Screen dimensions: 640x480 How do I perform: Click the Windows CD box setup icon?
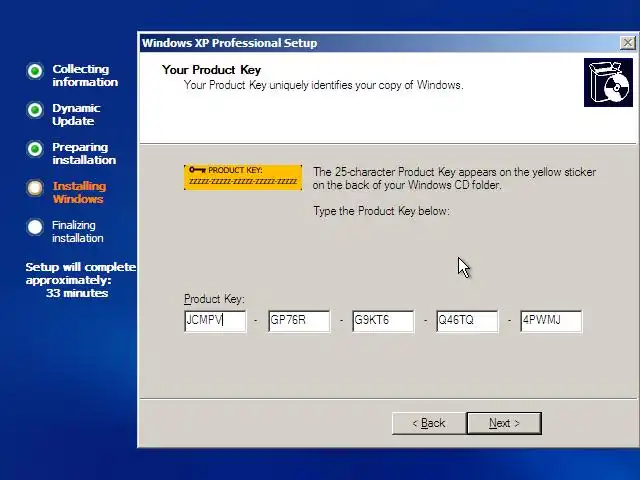[x=608, y=82]
